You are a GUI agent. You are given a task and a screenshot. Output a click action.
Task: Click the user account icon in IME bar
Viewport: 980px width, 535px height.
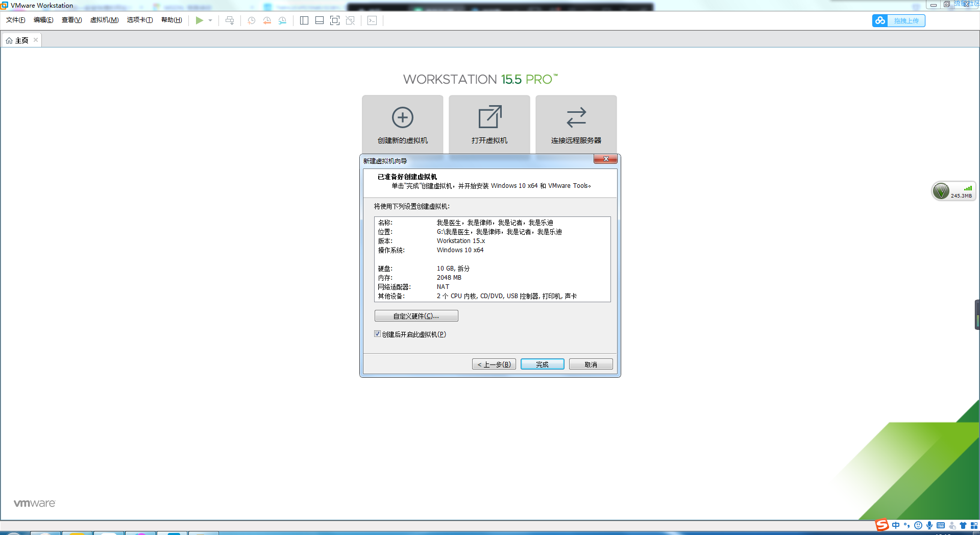[x=952, y=525]
